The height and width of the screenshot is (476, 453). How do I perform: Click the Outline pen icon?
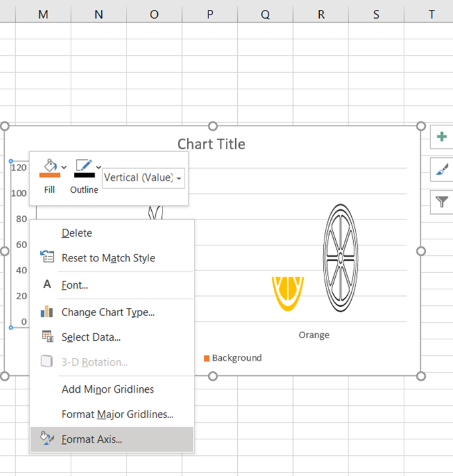[84, 165]
